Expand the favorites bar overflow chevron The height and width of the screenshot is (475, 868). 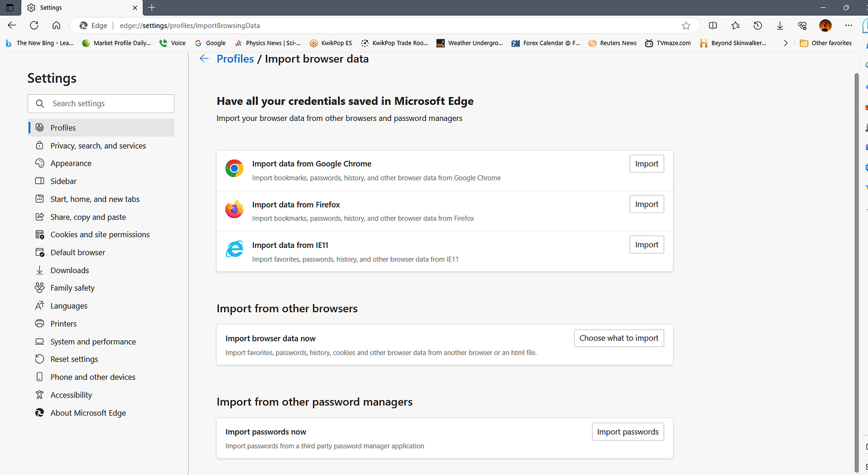tap(786, 42)
